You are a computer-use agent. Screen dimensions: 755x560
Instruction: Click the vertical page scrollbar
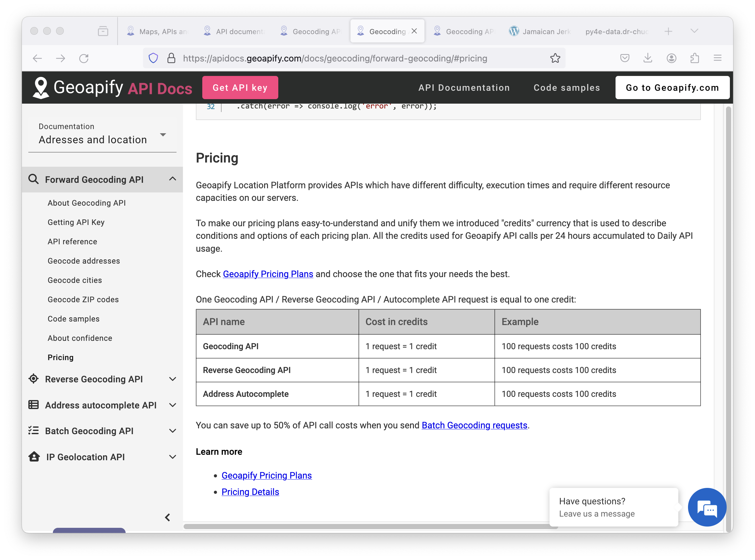[x=728, y=319]
